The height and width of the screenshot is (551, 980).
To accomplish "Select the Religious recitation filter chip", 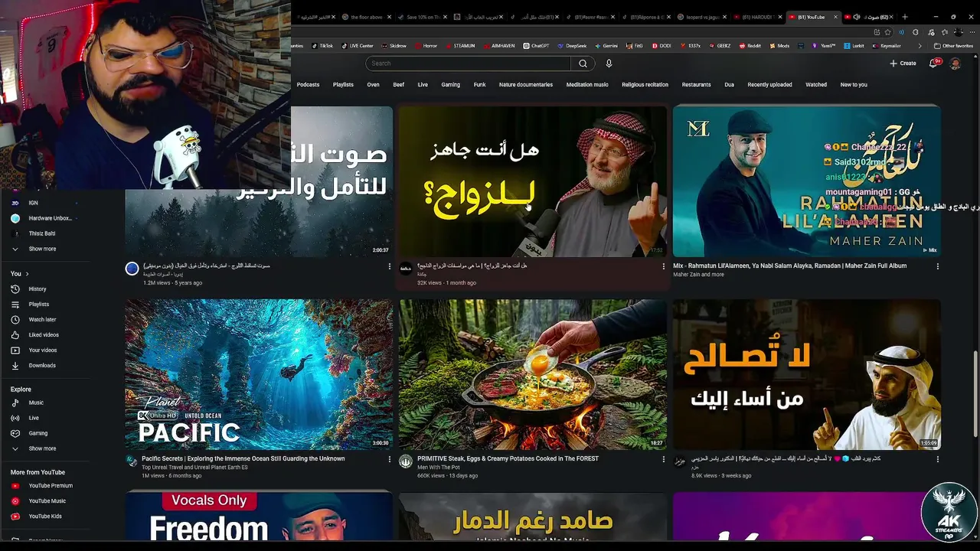I will [645, 85].
